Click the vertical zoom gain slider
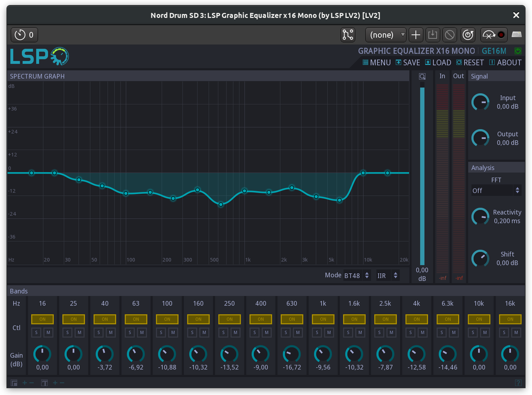Image resolution: width=532 pixels, height=395 pixels. point(422,174)
